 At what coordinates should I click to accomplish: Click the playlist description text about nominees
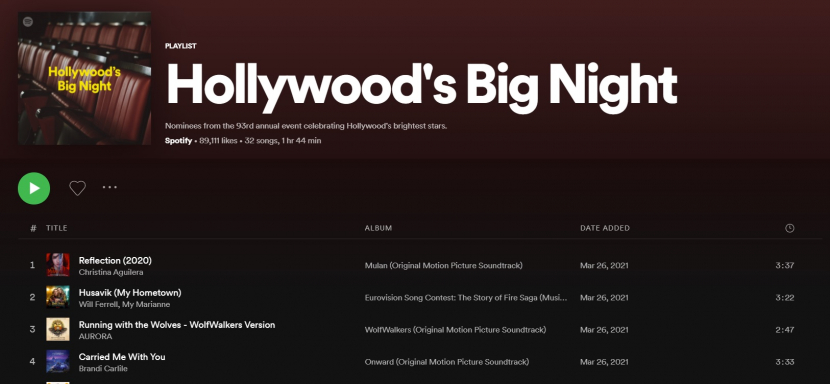[306, 126]
